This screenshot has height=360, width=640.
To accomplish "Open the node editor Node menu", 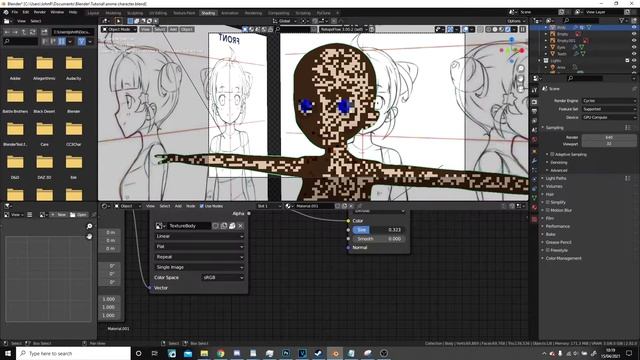I will point(190,206).
